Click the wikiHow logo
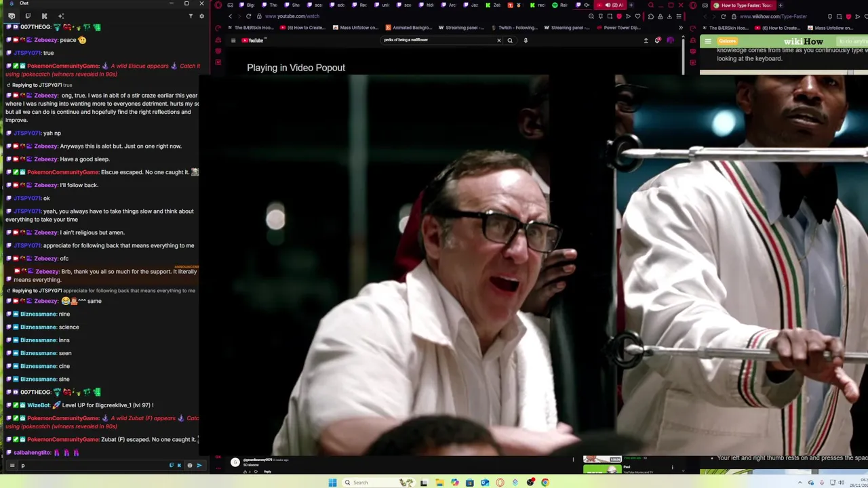This screenshot has height=488, width=868. point(803,42)
